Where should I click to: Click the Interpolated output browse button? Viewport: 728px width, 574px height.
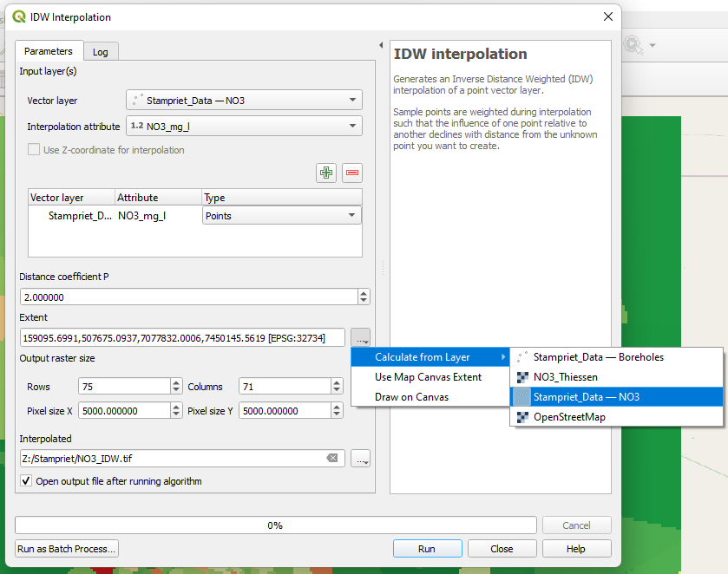click(361, 458)
